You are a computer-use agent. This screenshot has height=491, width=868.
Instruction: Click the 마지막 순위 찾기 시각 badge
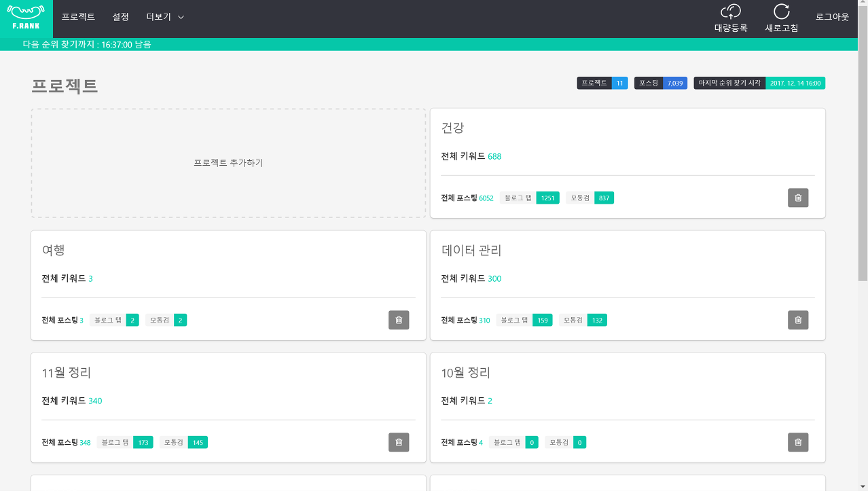coord(759,83)
